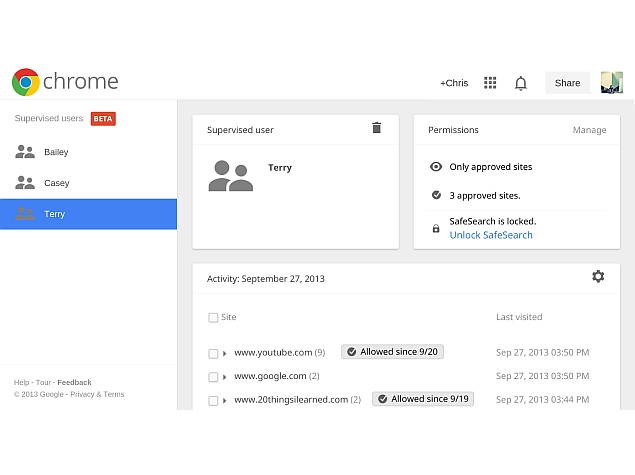
Task: Click www.youtube.com site name
Action: click(273, 353)
